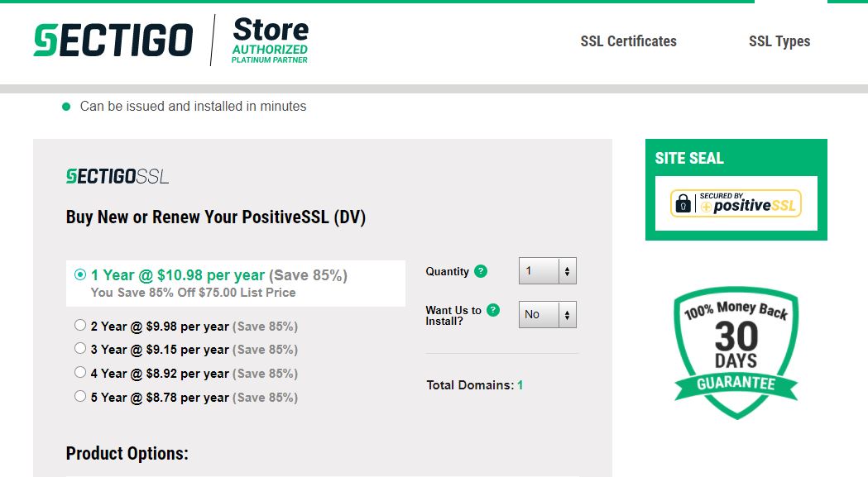Select the 1 Year @ $10.98 plan
This screenshot has height=477, width=868.
(80, 274)
